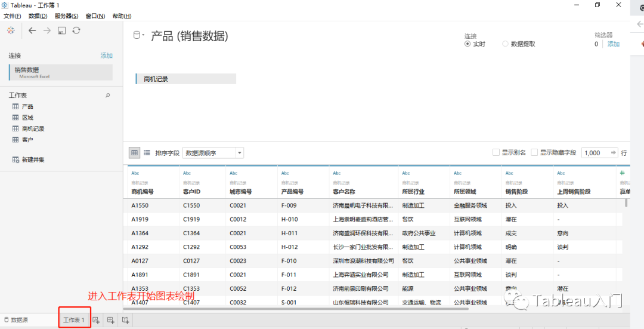Click the Abc type icon above 客户ID
644x329 pixels.
(187, 173)
